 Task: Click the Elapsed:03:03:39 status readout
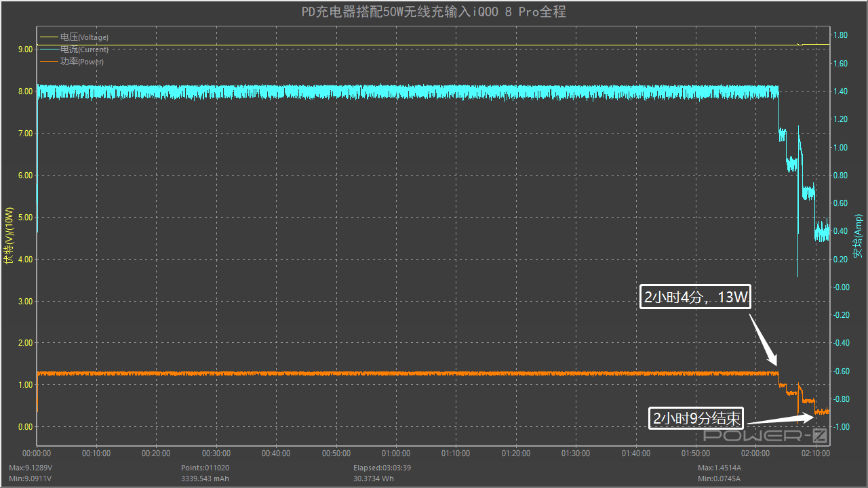pos(382,468)
